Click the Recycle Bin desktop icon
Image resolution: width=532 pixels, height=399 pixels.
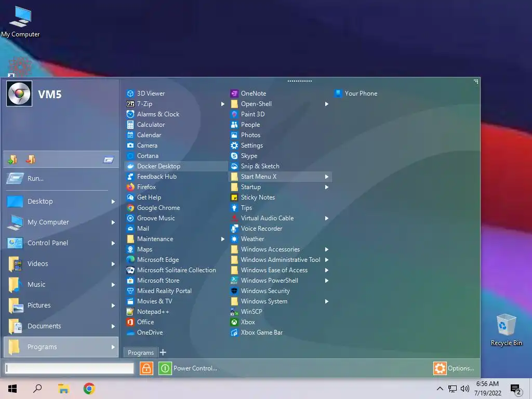[506, 330]
